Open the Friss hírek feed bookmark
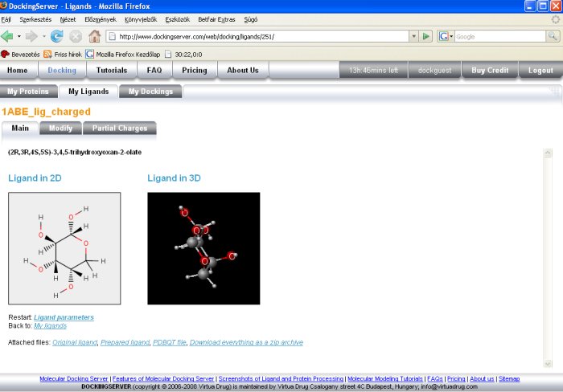 coord(63,54)
